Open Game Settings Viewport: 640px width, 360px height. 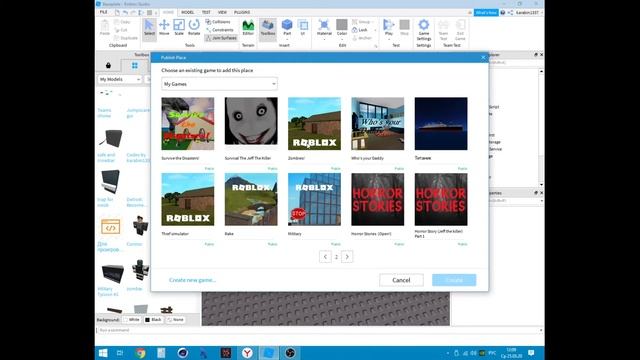[x=424, y=29]
